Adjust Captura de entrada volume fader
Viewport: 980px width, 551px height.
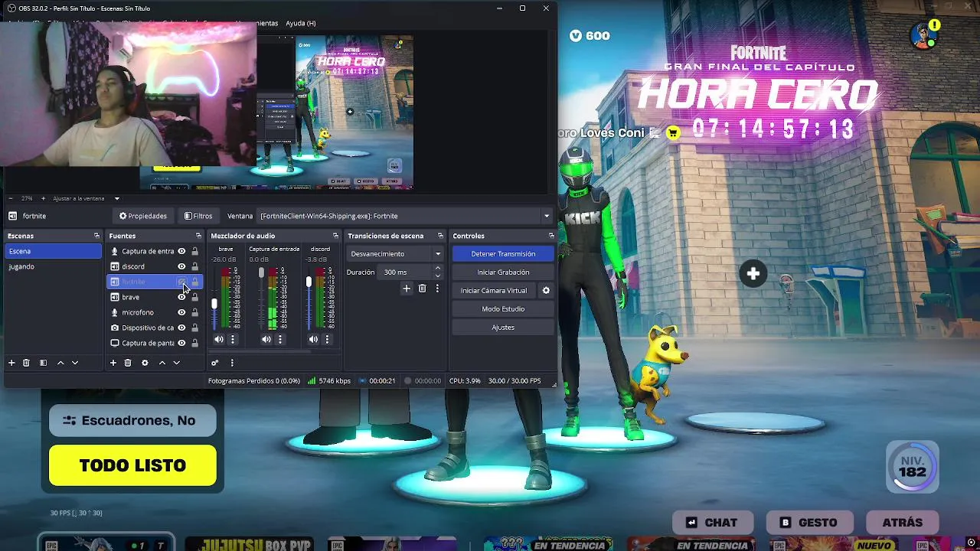point(262,273)
